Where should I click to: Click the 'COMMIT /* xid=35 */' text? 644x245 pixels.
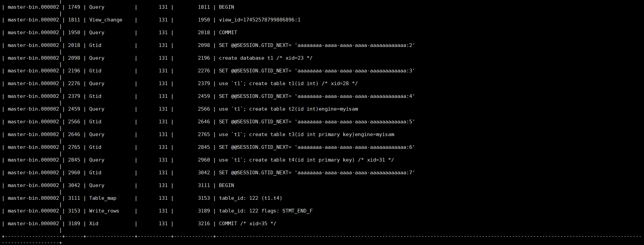[x=248, y=224]
